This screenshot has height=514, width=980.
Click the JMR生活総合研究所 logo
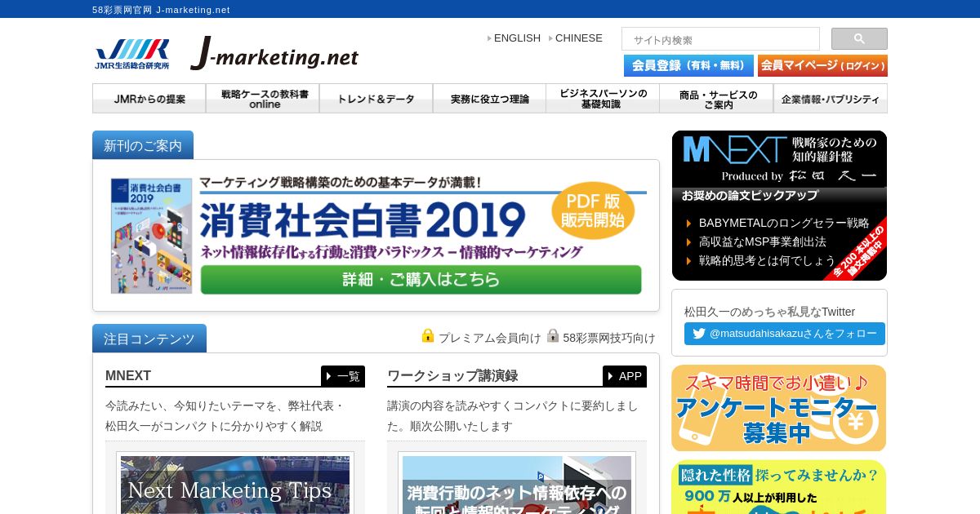(131, 54)
